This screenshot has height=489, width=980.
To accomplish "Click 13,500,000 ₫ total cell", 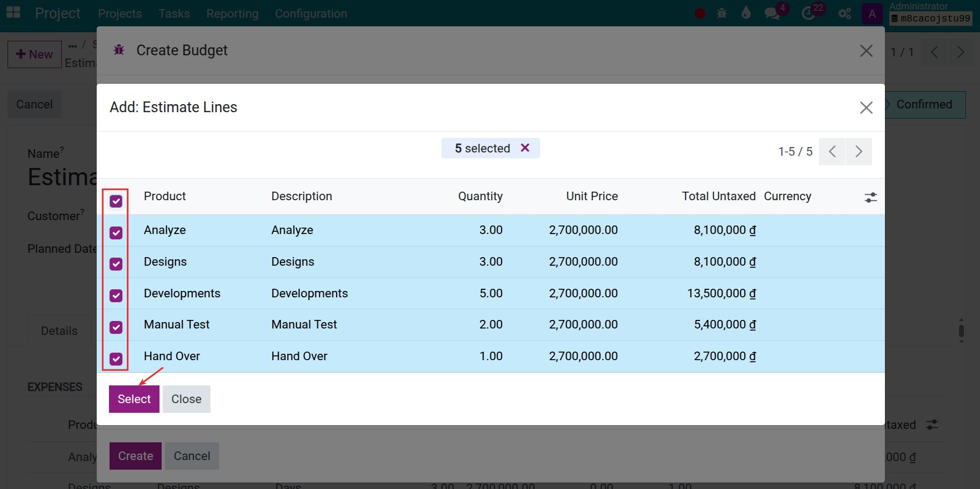I will click(x=721, y=293).
